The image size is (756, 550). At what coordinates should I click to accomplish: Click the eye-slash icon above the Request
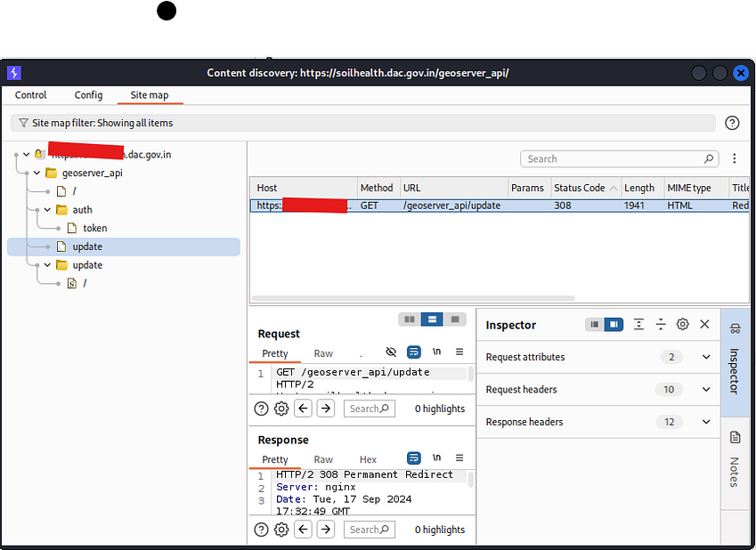click(x=391, y=352)
